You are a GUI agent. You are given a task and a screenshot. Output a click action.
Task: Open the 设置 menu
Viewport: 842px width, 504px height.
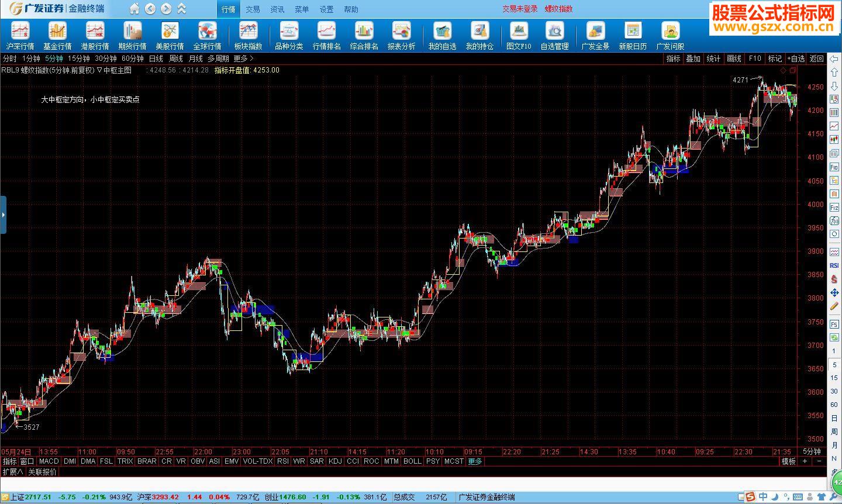[326, 9]
